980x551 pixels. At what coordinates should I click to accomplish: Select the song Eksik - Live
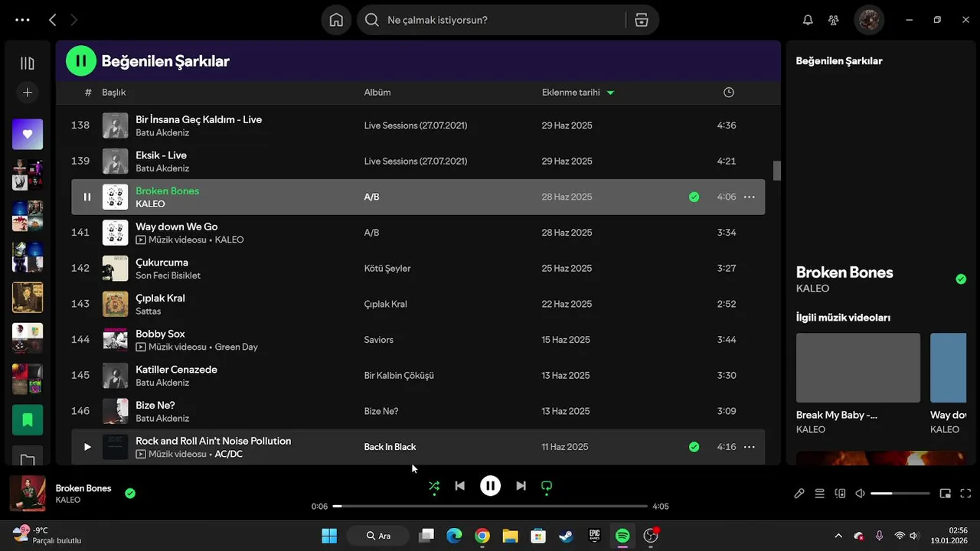(161, 155)
